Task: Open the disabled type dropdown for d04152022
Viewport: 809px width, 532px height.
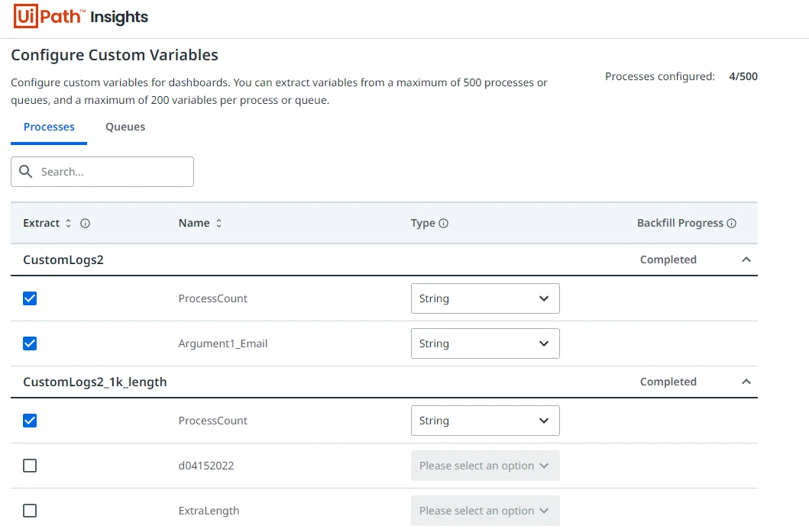Action: (x=485, y=466)
